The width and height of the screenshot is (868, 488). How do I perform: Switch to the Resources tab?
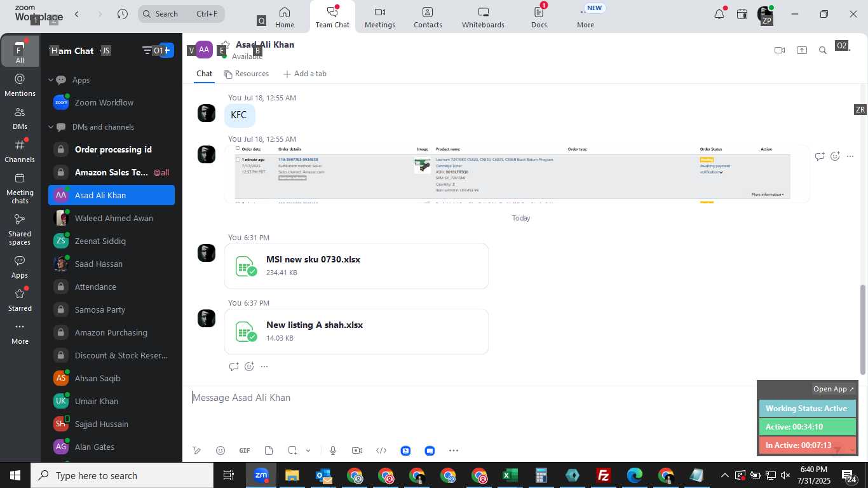click(247, 74)
